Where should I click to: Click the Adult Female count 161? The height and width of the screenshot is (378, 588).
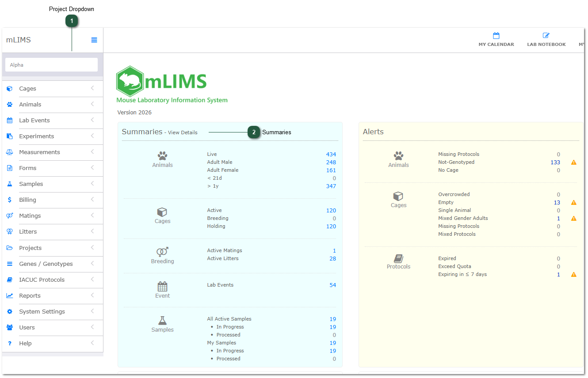pyautogui.click(x=331, y=170)
